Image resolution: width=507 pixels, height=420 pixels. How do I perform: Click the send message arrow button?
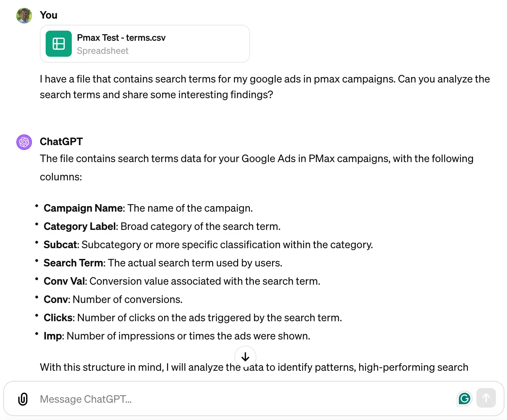tap(486, 398)
